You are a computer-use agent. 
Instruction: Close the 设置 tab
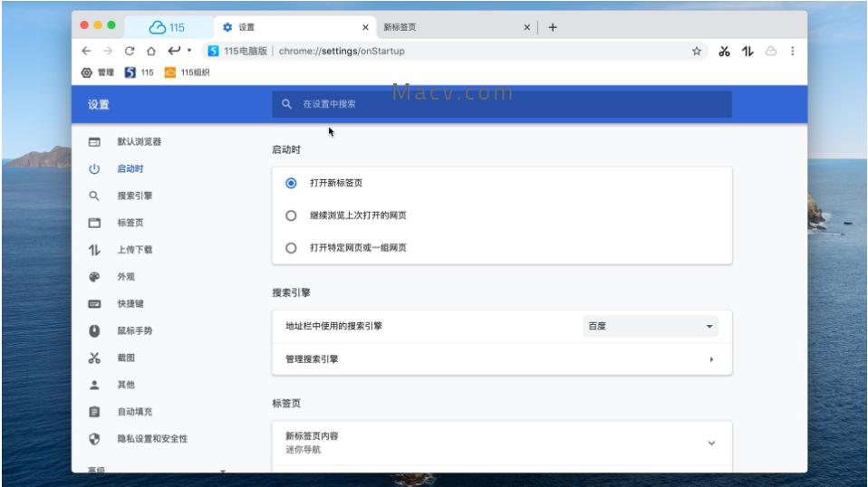coord(365,27)
